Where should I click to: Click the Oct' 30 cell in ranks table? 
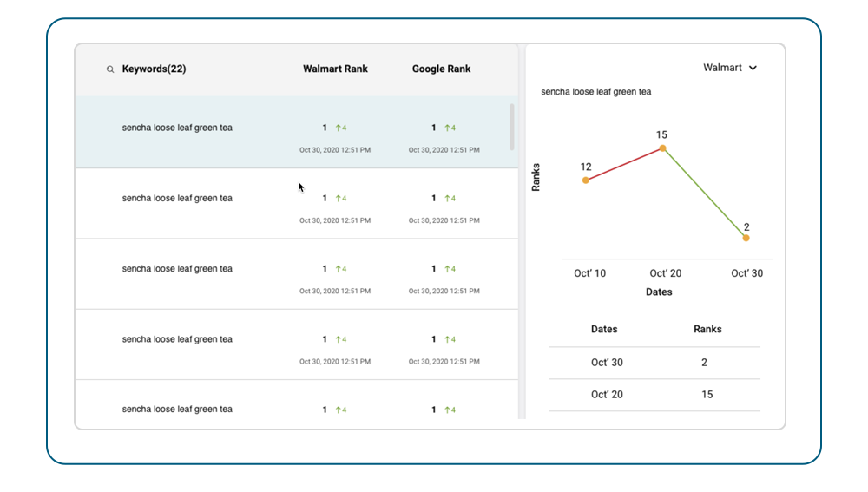607,363
